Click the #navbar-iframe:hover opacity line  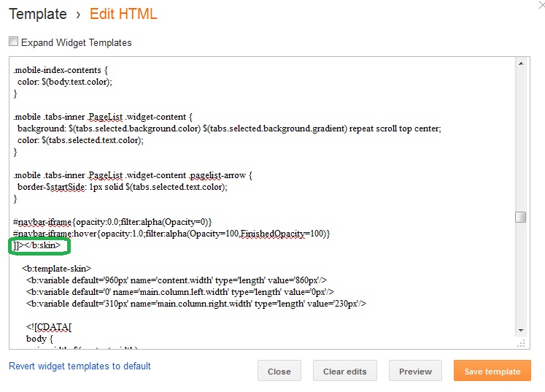[171, 233]
